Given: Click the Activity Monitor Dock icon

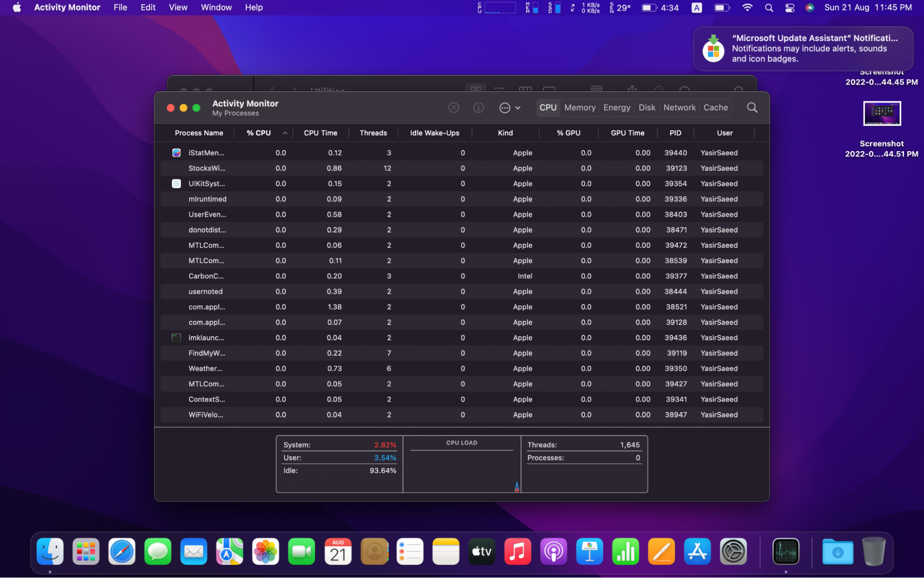Looking at the screenshot, I should 786,551.
